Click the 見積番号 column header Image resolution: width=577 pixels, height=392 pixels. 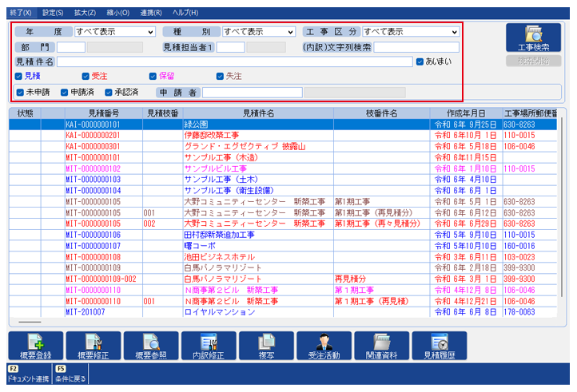[x=103, y=113]
